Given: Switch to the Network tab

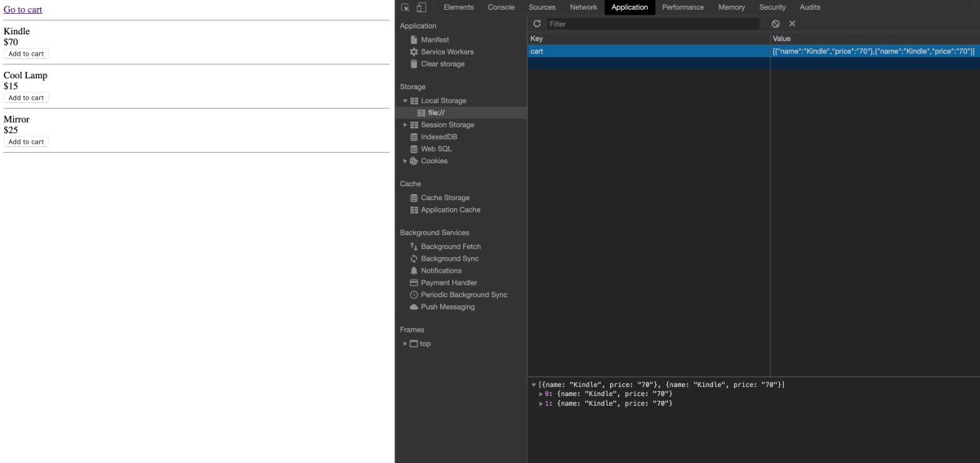Looking at the screenshot, I should 584,7.
